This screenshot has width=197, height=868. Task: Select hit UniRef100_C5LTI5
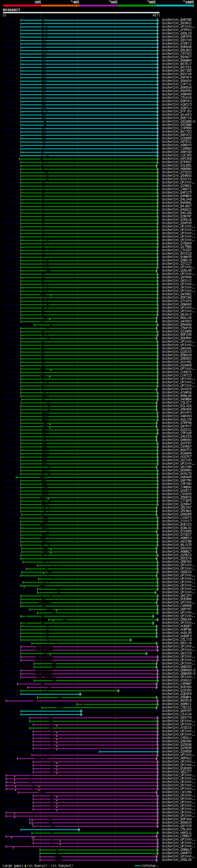pos(177,640)
